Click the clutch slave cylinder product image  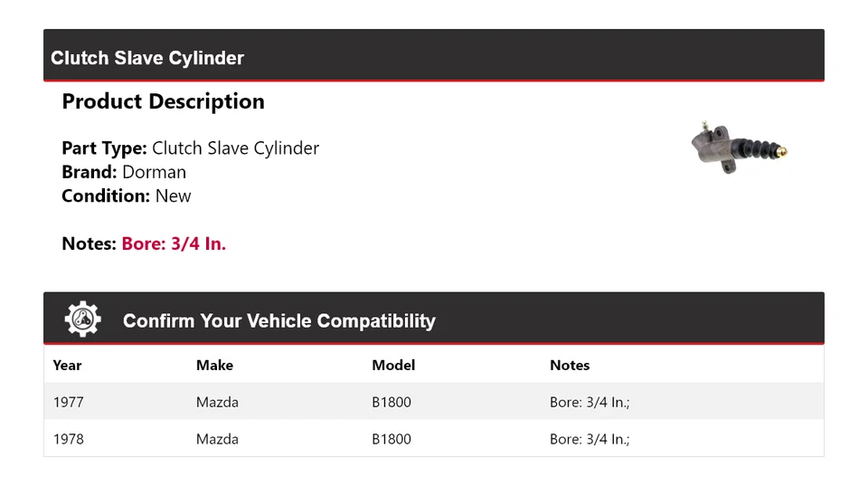pos(739,148)
